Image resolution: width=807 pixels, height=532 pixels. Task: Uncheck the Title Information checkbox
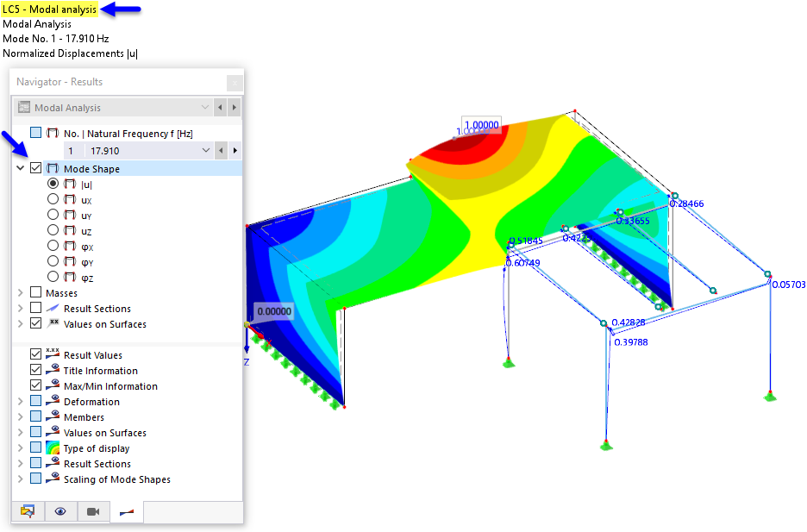click(x=35, y=369)
